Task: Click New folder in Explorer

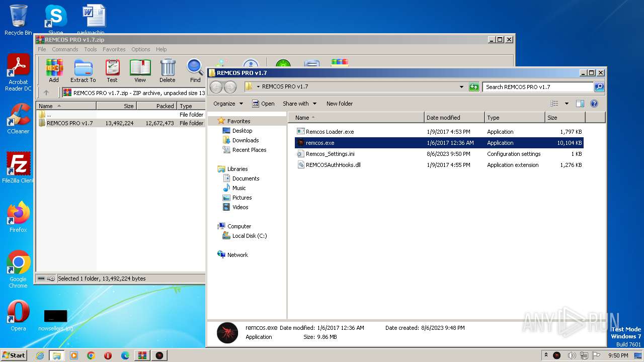Action: tap(340, 104)
